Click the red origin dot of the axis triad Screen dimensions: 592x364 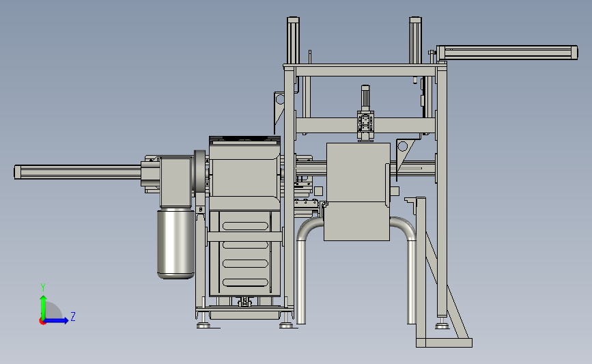pyautogui.click(x=42, y=322)
